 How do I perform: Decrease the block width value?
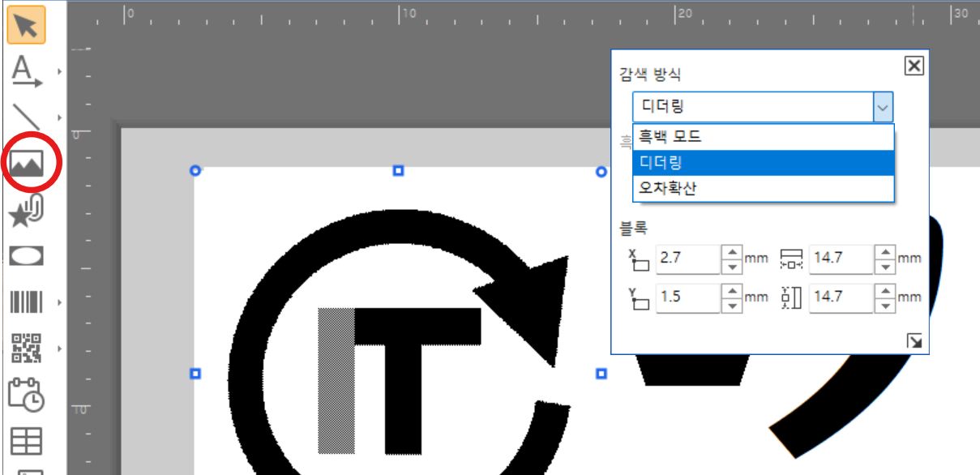pyautogui.click(x=885, y=267)
